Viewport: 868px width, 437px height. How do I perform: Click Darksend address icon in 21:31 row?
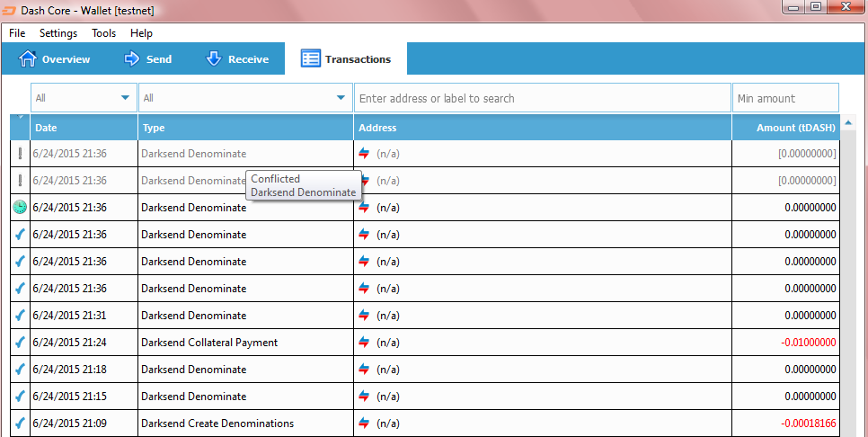(364, 315)
